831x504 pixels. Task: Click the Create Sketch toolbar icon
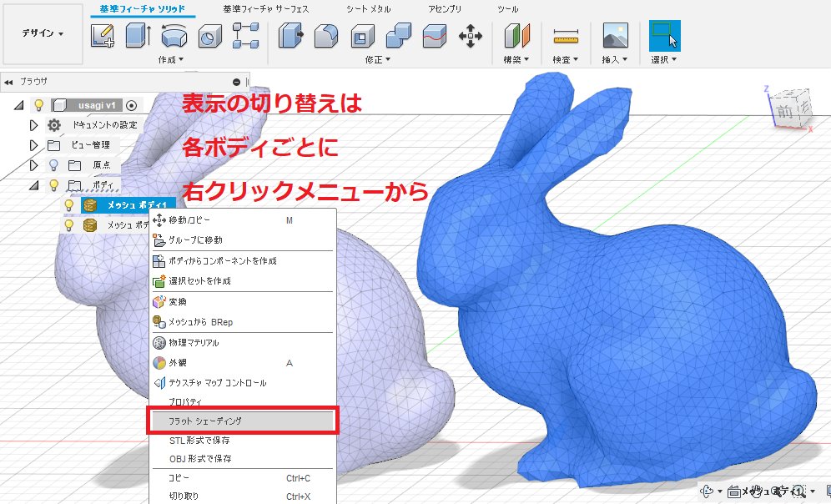coord(103,36)
